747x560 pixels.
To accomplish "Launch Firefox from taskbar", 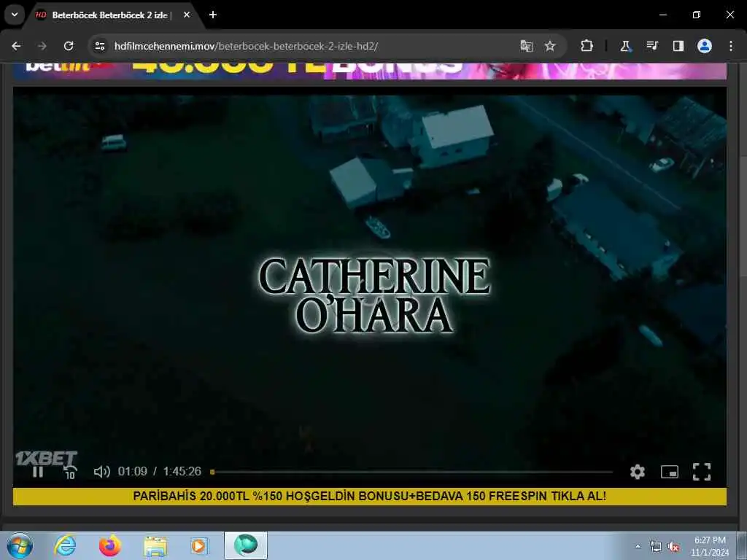I will tap(110, 545).
